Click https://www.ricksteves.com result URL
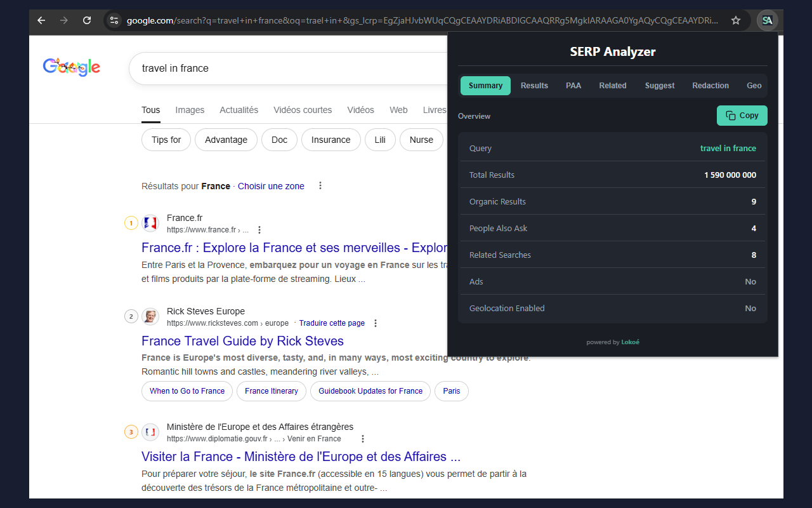Image resolution: width=812 pixels, height=508 pixels. click(x=228, y=323)
